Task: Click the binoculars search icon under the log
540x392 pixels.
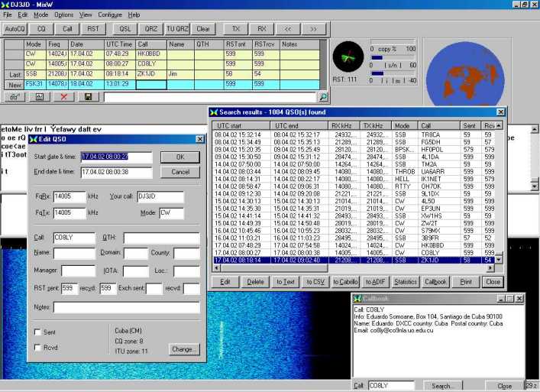Action: [x=15, y=97]
